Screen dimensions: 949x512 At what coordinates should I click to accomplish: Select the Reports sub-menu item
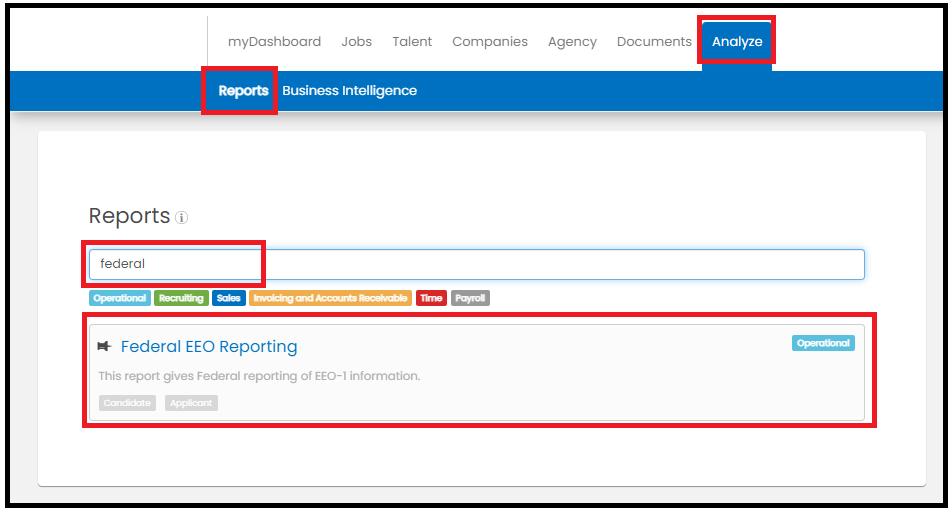243,91
